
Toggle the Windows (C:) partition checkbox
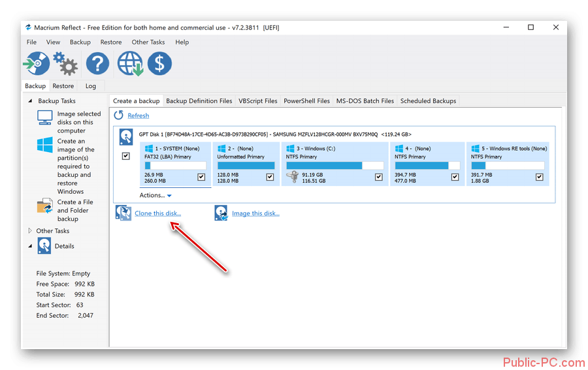point(379,177)
